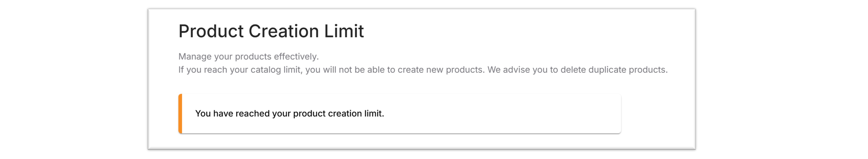The image size is (868, 159).
Task: Click empty card area right of the heading
Action: click(522, 31)
